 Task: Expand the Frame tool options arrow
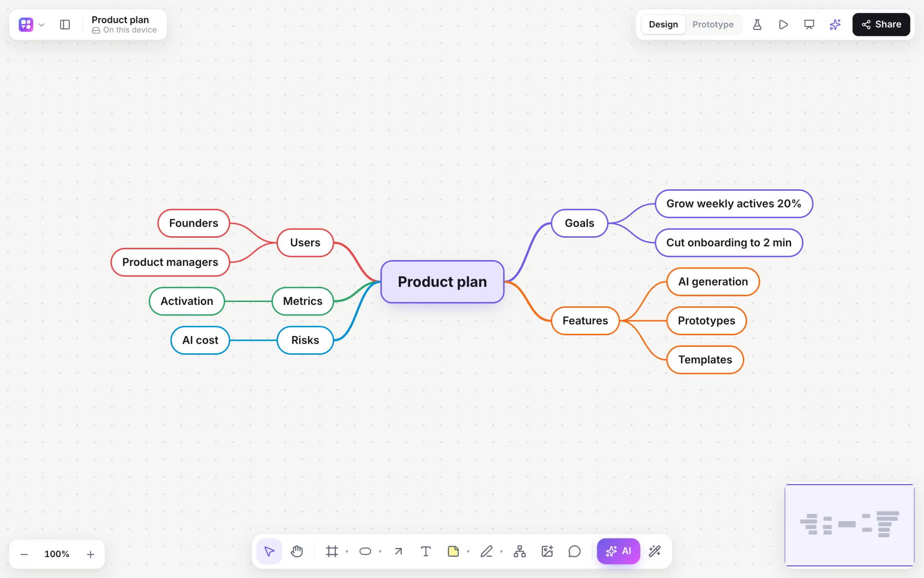347,552
